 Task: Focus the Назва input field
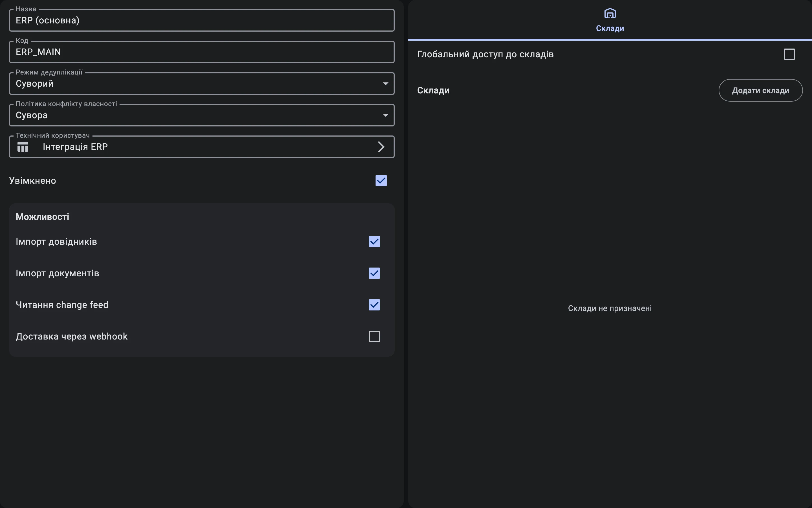tap(202, 21)
